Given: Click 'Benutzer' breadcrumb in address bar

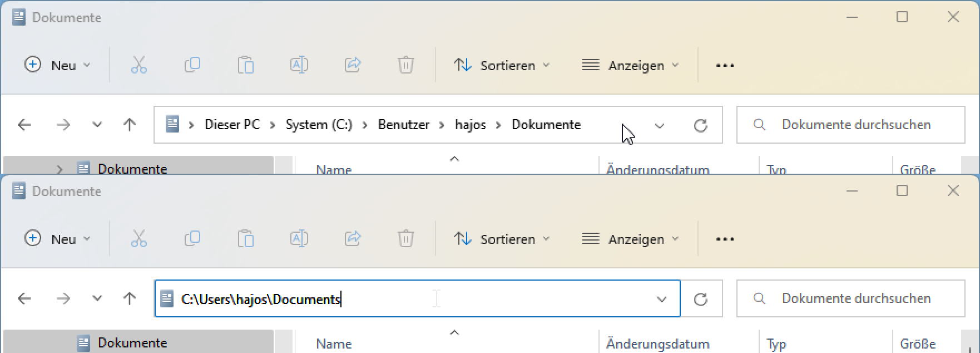Looking at the screenshot, I should (404, 125).
